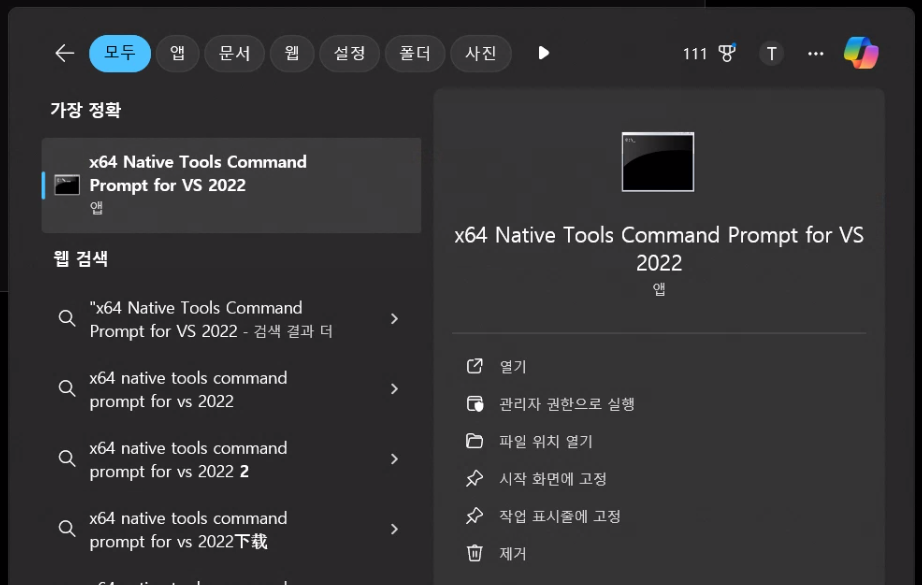This screenshot has height=585, width=922.
Task: Switch to the 사진 filter tab
Action: tap(480, 54)
